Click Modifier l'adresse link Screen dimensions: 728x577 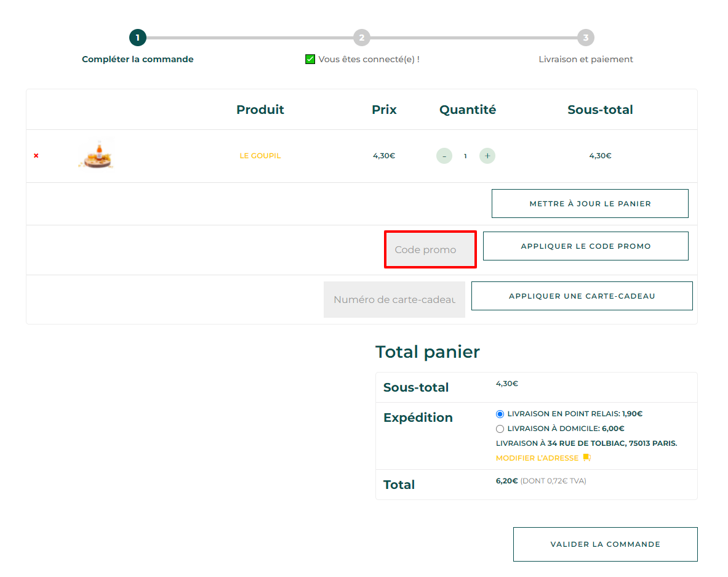click(537, 458)
